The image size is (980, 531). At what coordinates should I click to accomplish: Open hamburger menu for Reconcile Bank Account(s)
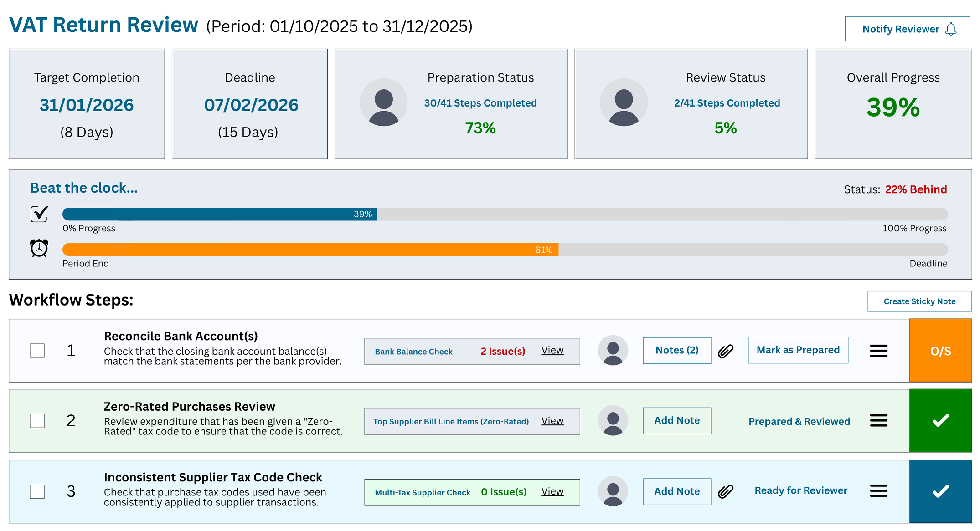[x=879, y=351]
